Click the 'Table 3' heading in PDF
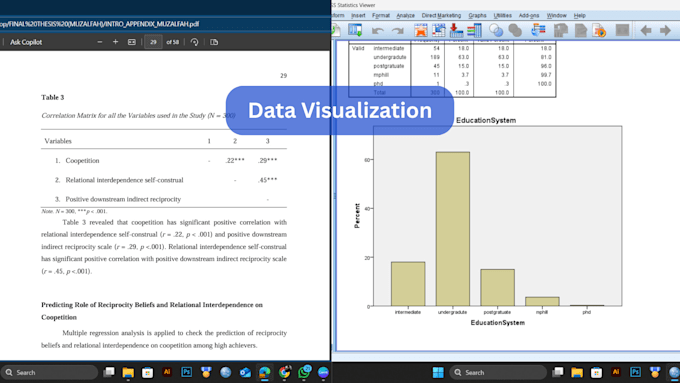The width and height of the screenshot is (680, 383). click(x=52, y=97)
